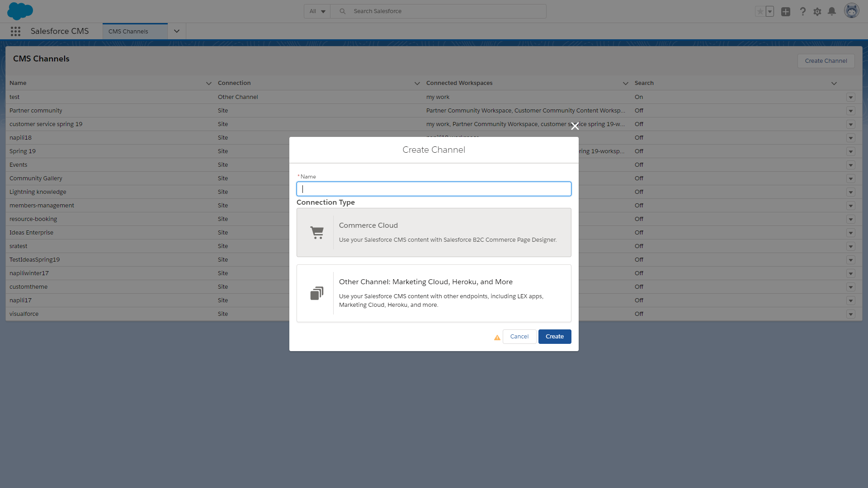868x488 pixels.
Task: Open the global add (plus) icon
Action: tap(786, 11)
